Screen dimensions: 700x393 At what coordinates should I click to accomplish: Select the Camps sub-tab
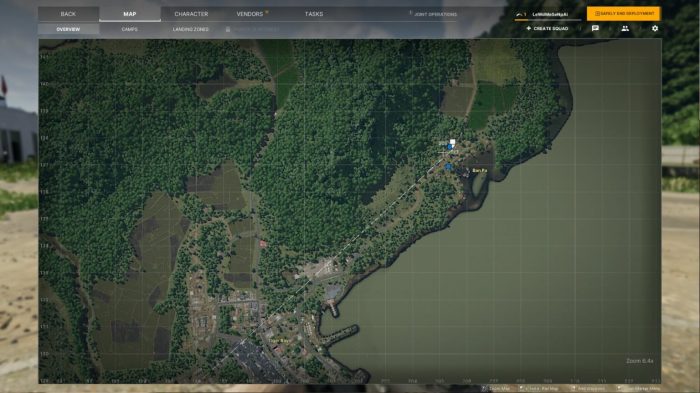(x=129, y=29)
